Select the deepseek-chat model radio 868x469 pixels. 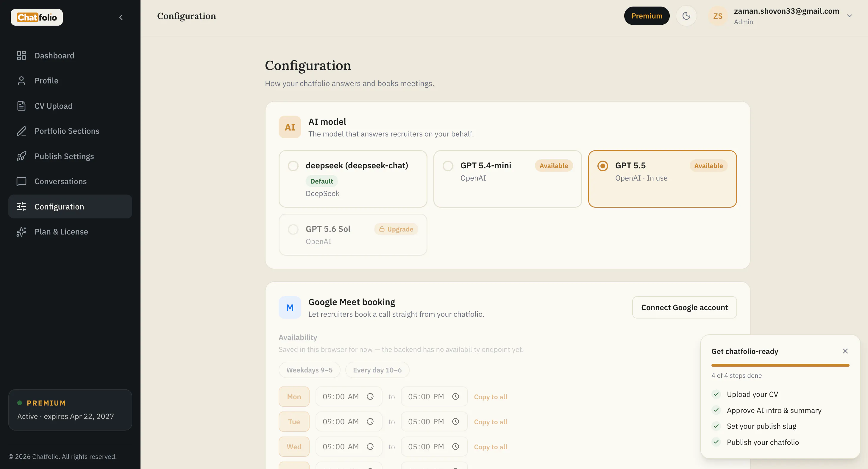(293, 166)
